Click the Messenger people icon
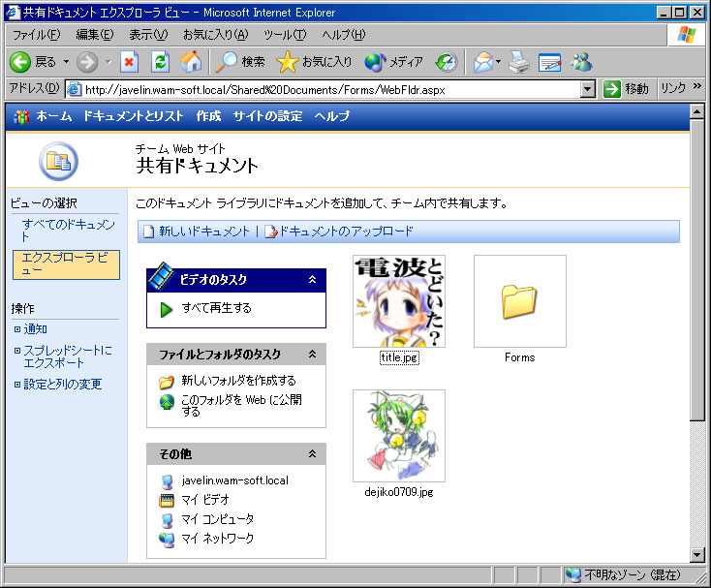711x588 pixels. [581, 62]
